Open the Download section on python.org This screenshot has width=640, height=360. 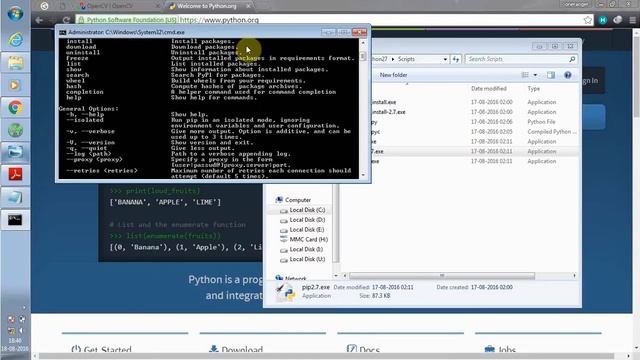236,350
